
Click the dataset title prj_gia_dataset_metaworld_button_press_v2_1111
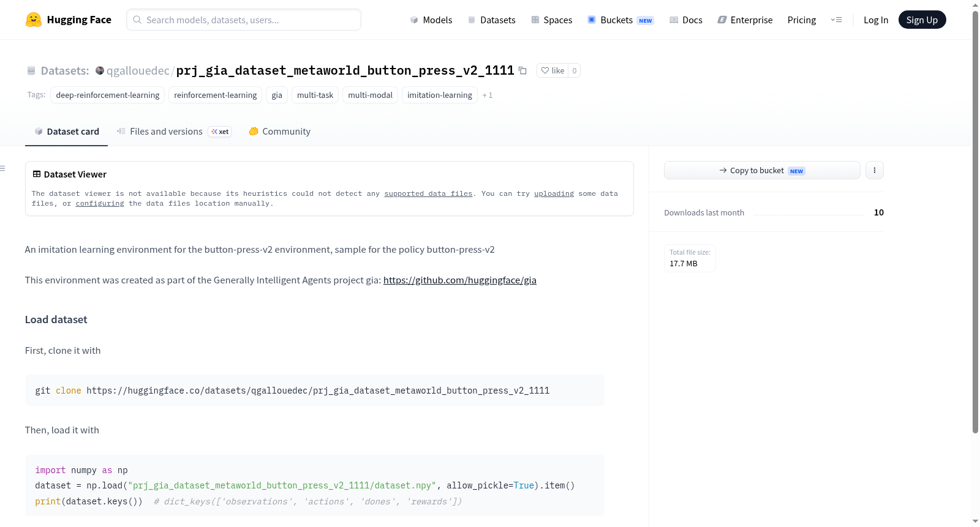(x=345, y=70)
